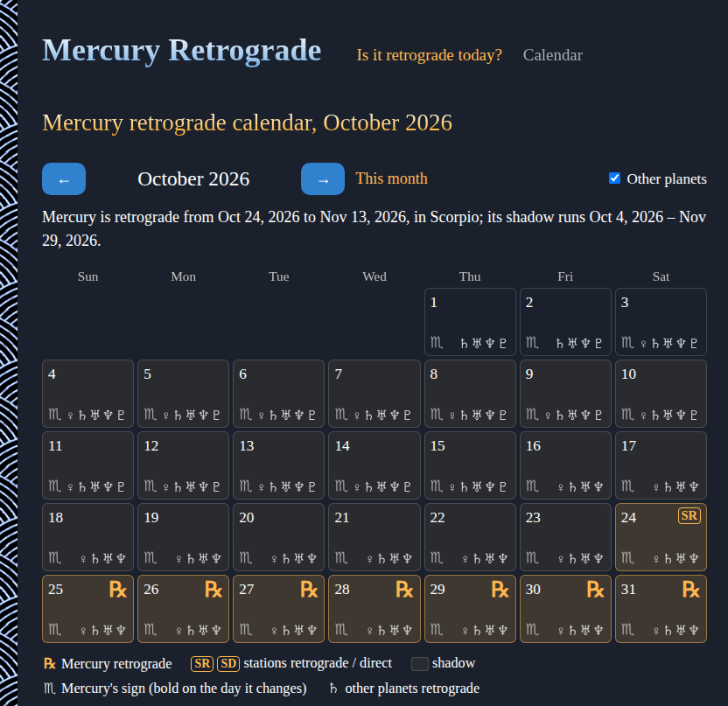Viewport: 728px width, 706px height.
Task: Click the Mercury retrograde calendar, October 2026 heading
Action: [x=247, y=123]
